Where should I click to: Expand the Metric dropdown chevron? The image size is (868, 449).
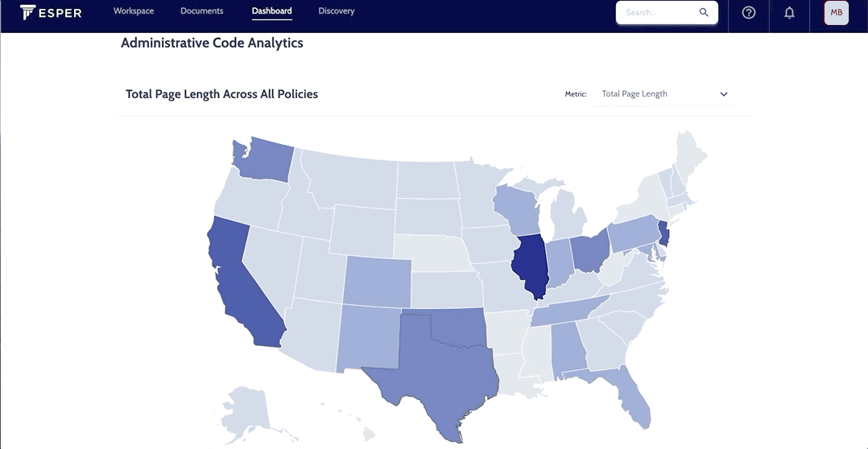click(724, 94)
